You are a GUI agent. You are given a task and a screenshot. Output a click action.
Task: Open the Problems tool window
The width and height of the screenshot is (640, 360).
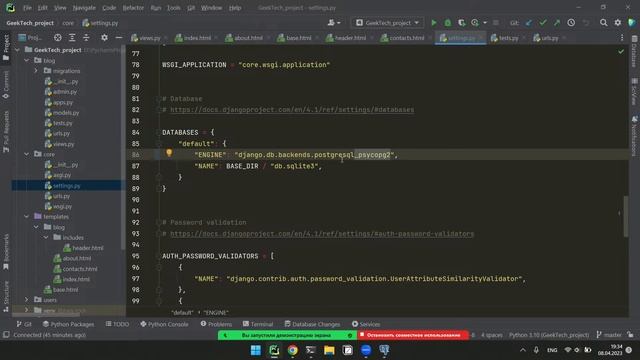(216, 324)
